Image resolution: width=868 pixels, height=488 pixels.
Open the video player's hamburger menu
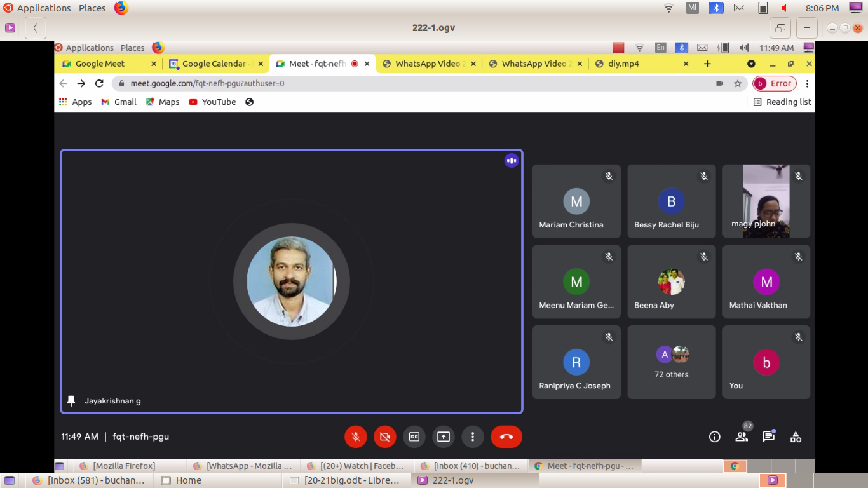(x=806, y=28)
